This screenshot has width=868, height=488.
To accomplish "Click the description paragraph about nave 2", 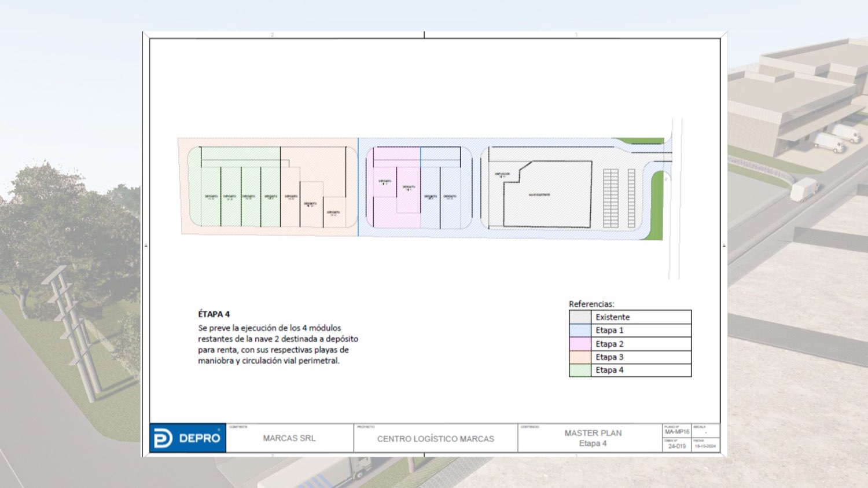I will [x=278, y=344].
